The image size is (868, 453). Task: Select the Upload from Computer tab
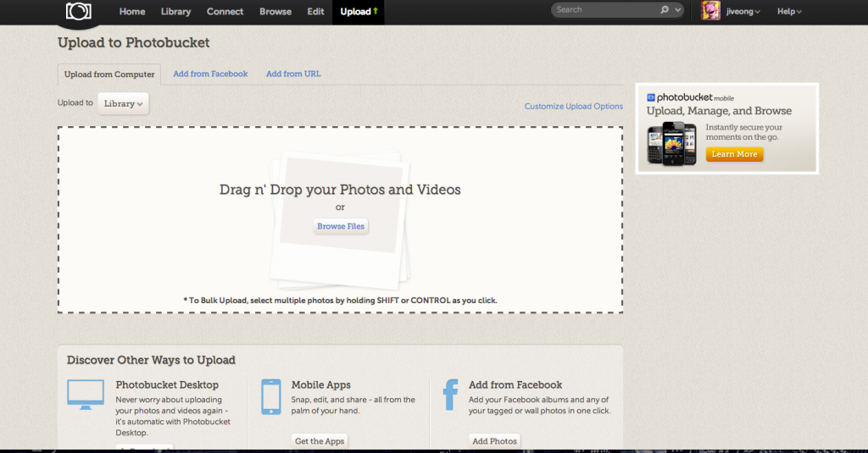pyautogui.click(x=109, y=75)
